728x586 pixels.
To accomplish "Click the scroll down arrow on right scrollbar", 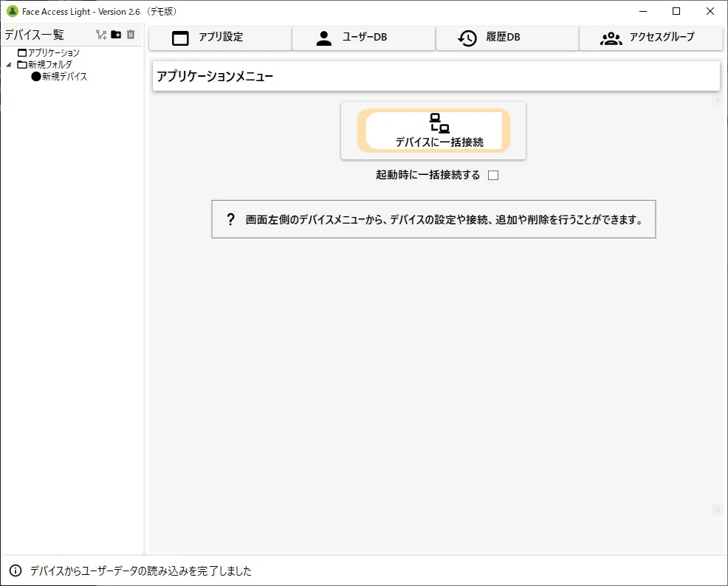I will [x=717, y=509].
